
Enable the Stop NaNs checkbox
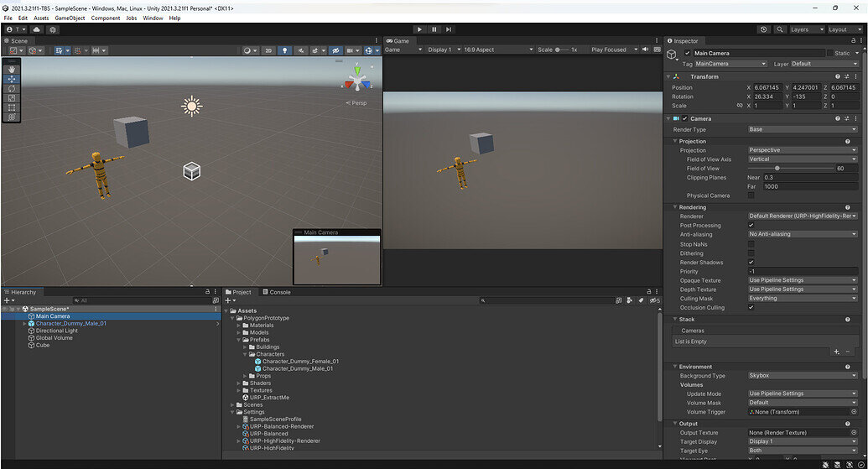[x=751, y=243]
